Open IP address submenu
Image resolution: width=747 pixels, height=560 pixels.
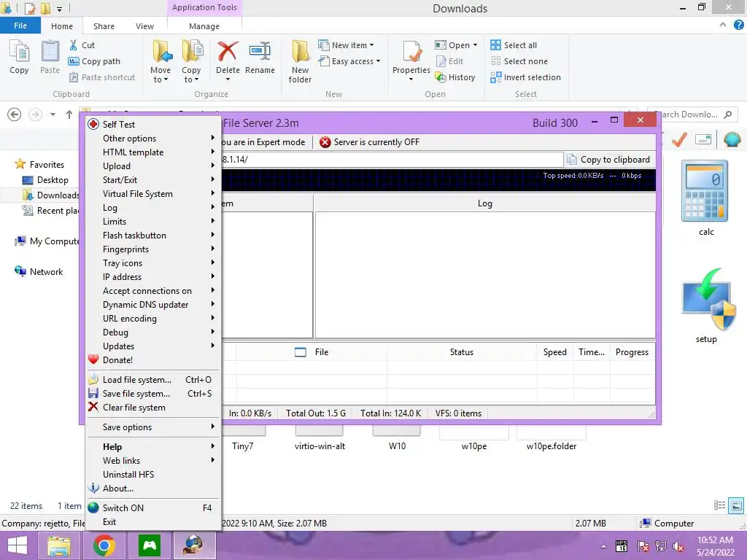152,276
